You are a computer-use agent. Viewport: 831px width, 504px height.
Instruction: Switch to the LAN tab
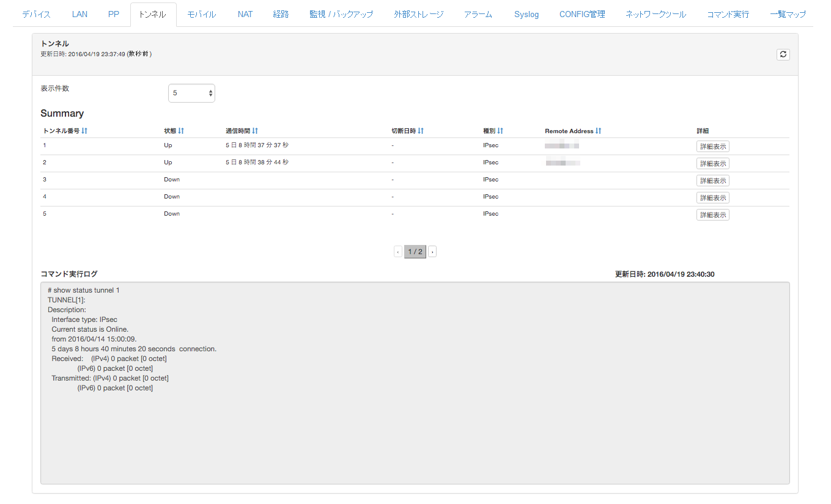tap(79, 14)
